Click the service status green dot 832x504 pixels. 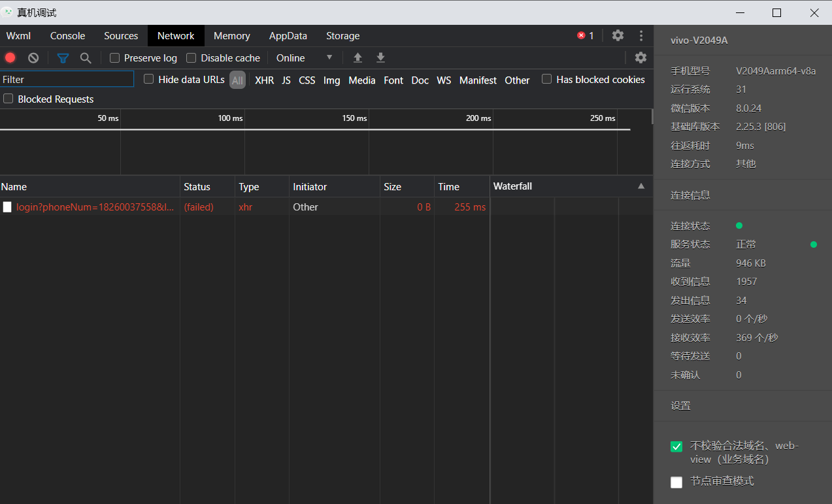[x=814, y=244]
